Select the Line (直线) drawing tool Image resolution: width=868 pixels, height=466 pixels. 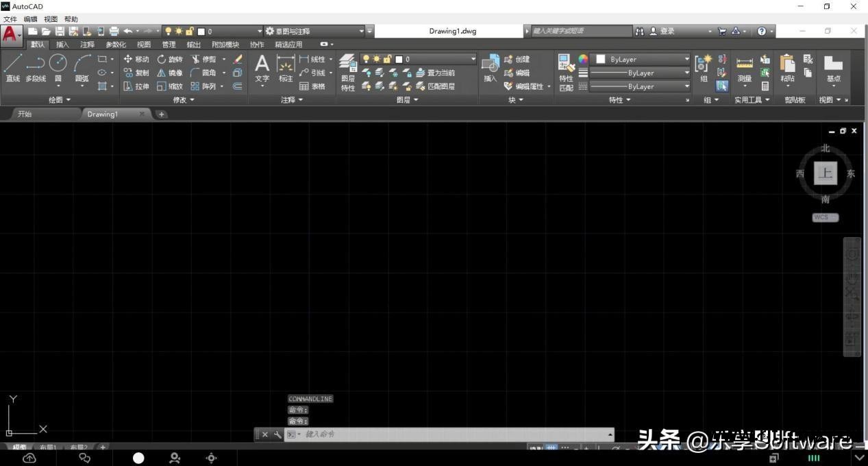[13, 69]
